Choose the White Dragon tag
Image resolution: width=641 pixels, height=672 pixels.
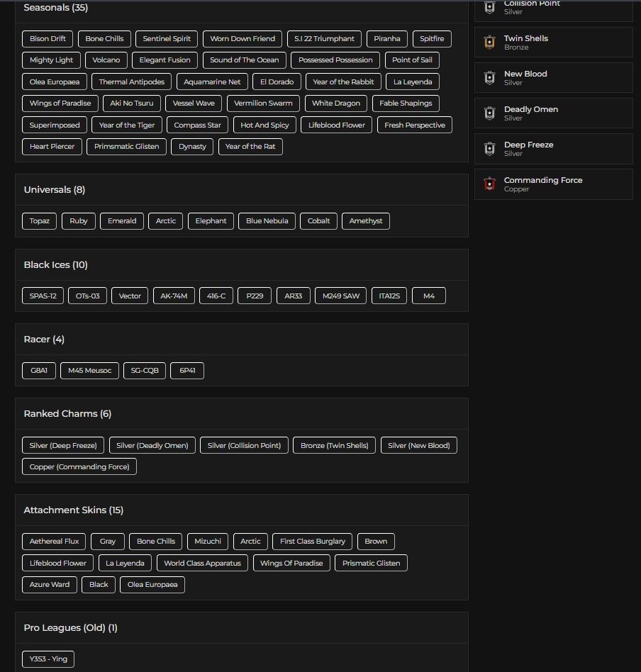336,103
